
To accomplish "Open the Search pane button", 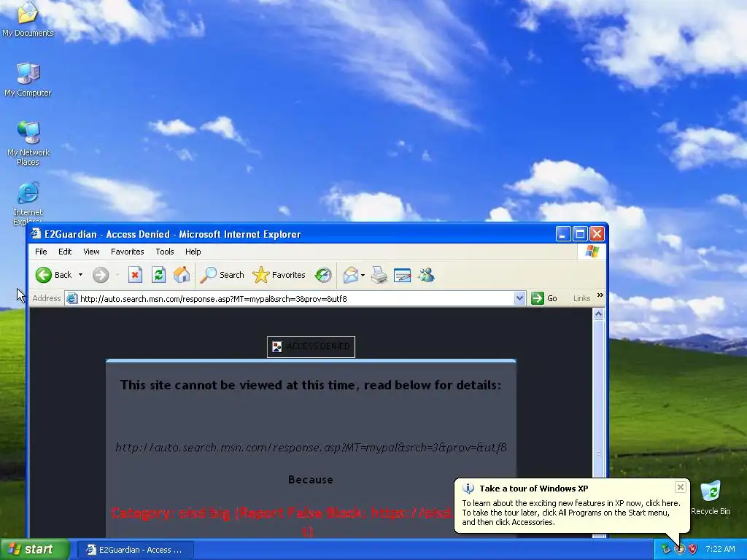I will tap(222, 275).
